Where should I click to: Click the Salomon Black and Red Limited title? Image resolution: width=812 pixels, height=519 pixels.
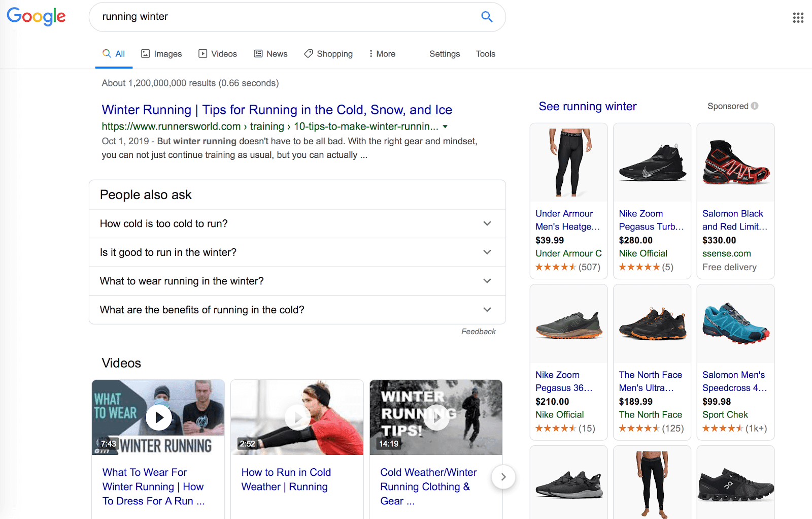(735, 220)
